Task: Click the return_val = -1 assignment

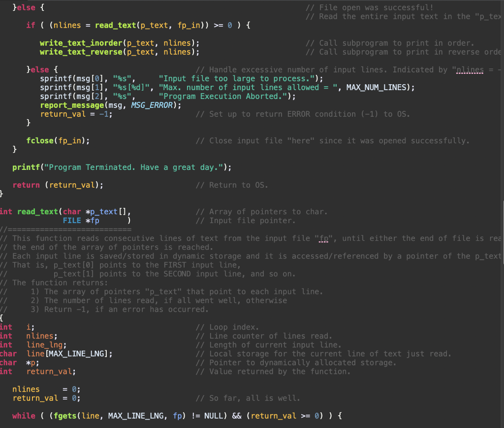Action: (76, 114)
